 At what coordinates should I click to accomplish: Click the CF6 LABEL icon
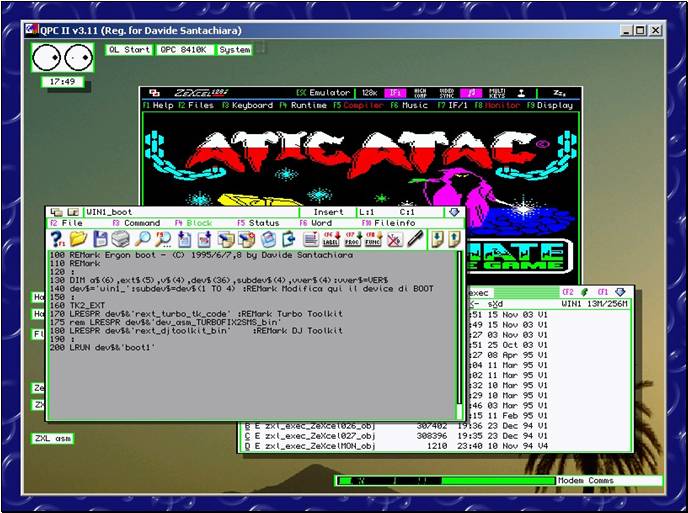point(331,239)
